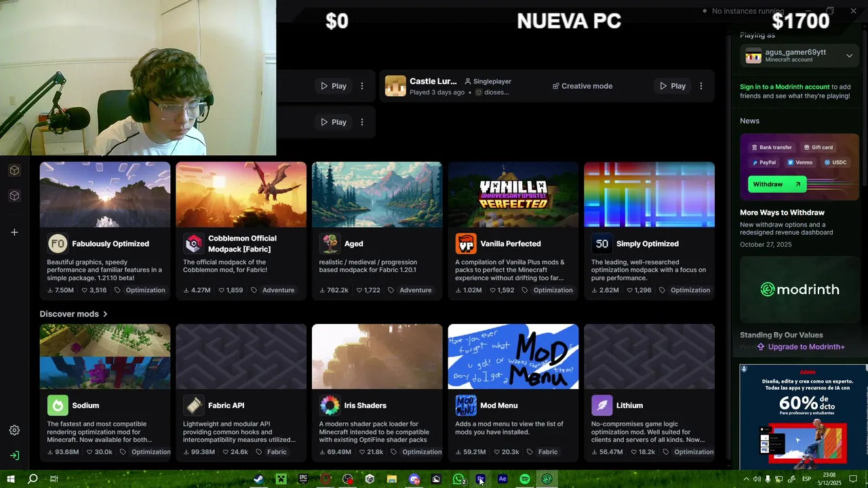Open More Ways to Withdraw news article
Image resolution: width=868 pixels, height=488 pixels.
click(782, 212)
